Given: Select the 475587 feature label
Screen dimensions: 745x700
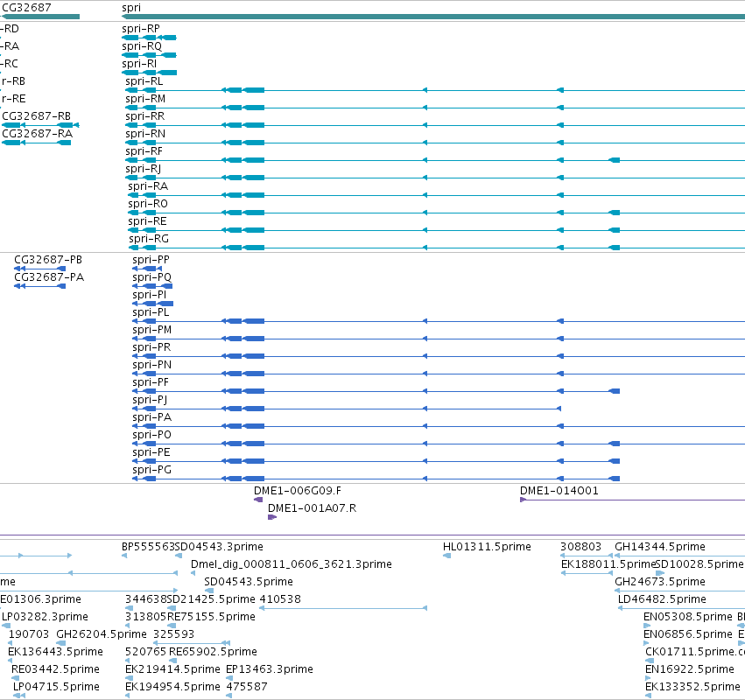Looking at the screenshot, I should [x=247, y=687].
